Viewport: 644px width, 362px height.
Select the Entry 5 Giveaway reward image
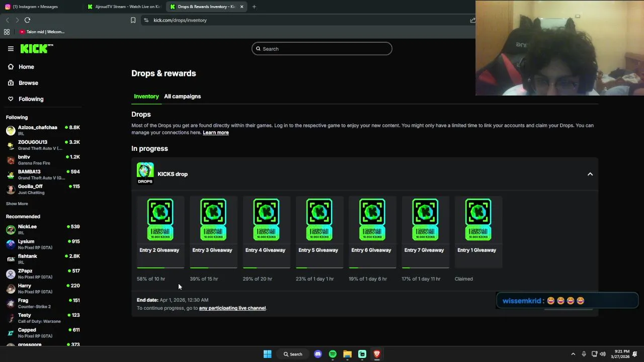(x=319, y=219)
